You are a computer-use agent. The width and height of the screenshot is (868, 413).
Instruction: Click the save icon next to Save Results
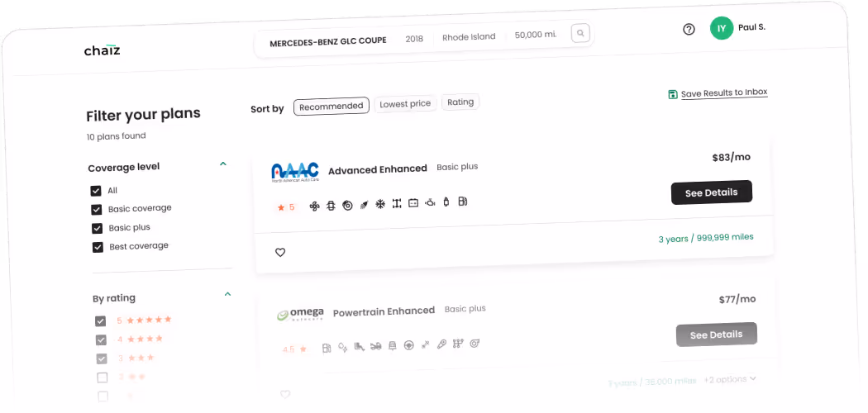click(x=673, y=94)
